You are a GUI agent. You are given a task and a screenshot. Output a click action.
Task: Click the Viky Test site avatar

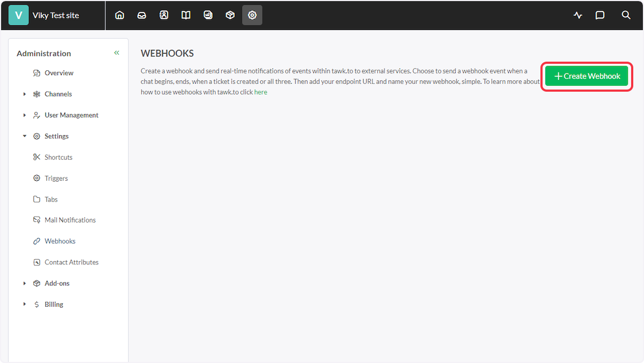18,14
